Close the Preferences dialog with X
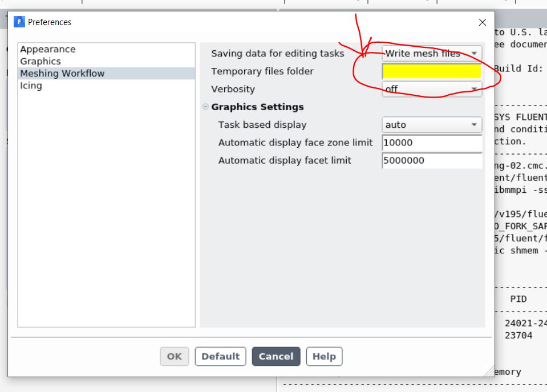547x392 pixels. tap(483, 23)
